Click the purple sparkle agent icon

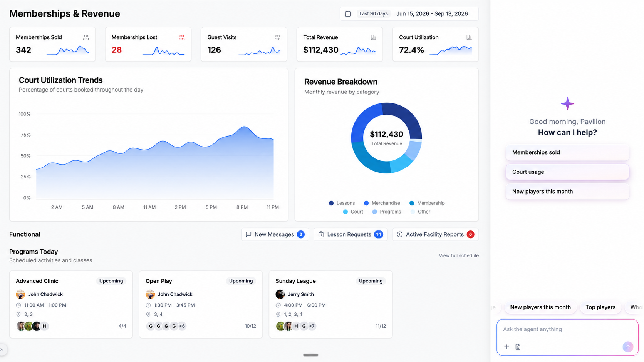pyautogui.click(x=567, y=104)
